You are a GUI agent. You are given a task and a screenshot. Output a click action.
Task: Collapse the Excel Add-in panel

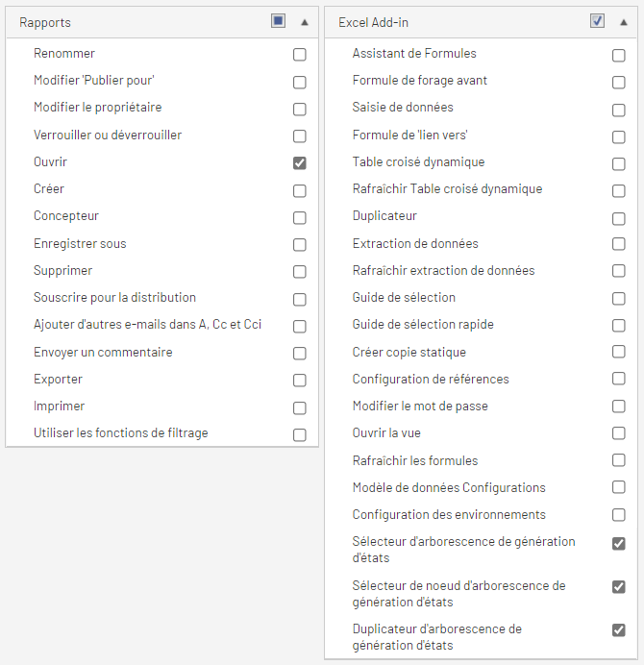coord(623,22)
